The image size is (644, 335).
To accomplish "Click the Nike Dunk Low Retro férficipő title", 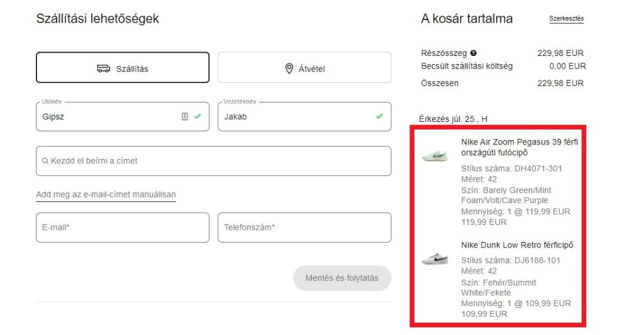I will point(517,245).
